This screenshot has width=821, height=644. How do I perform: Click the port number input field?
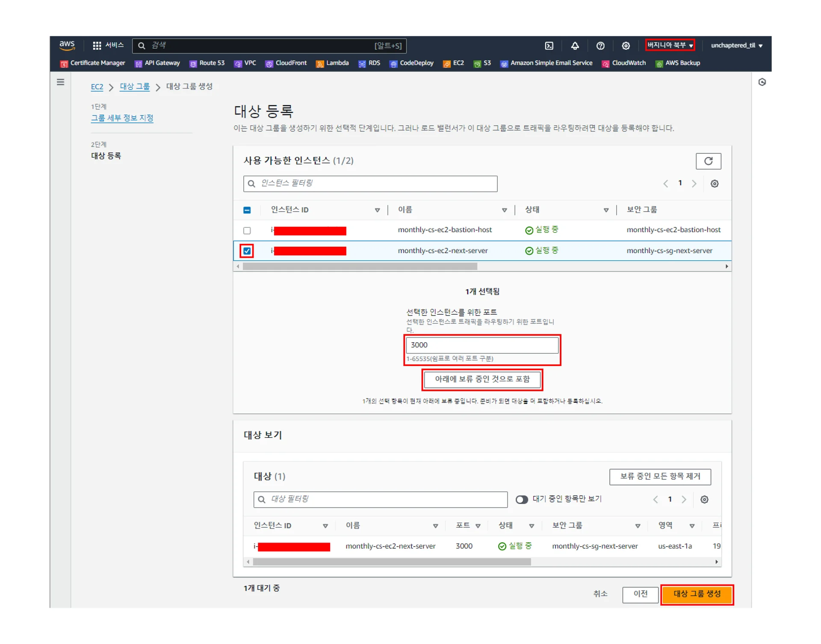[482, 345]
